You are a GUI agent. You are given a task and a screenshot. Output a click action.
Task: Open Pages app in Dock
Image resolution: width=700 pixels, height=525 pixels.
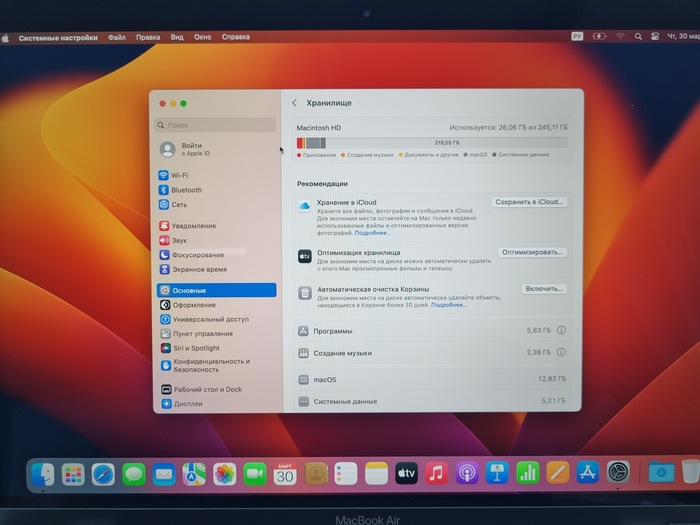(558, 472)
